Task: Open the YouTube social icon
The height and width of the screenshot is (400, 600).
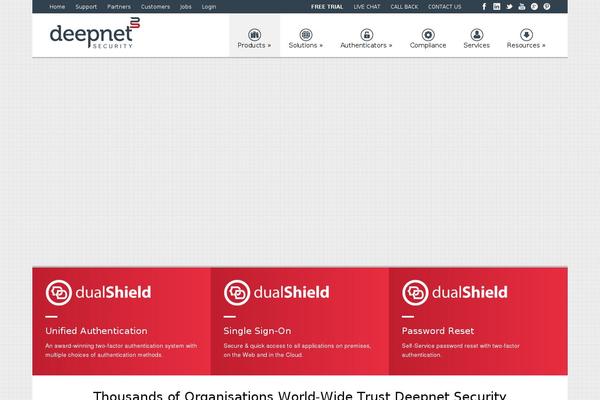Action: pos(522,7)
